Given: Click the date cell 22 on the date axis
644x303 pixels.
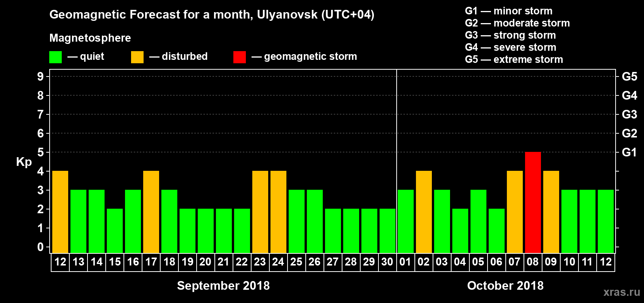Looking at the screenshot, I should (242, 262).
